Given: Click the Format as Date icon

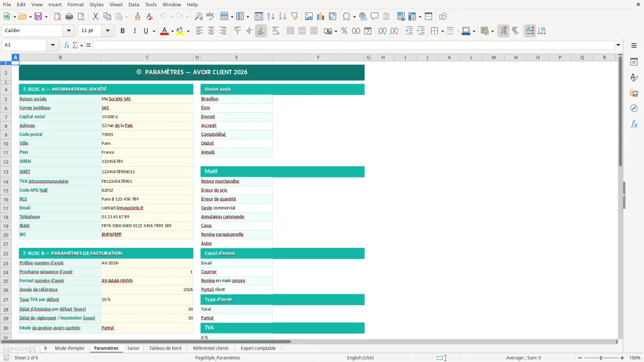Looking at the screenshot, I should tap(368, 31).
